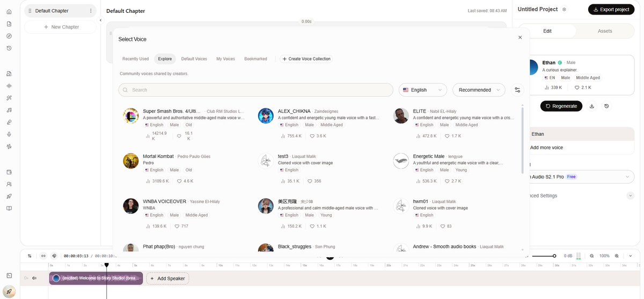Click the timeline playhead marker
This screenshot has width=644, height=299.
point(106,265)
